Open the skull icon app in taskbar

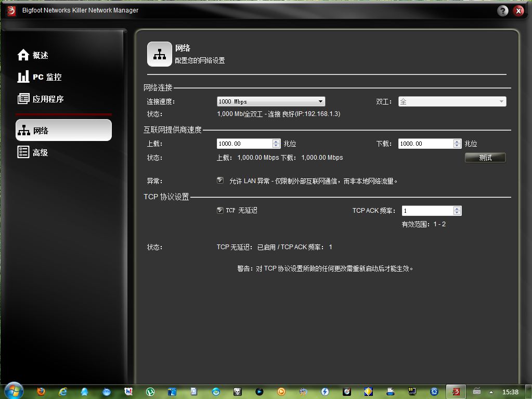238,392
